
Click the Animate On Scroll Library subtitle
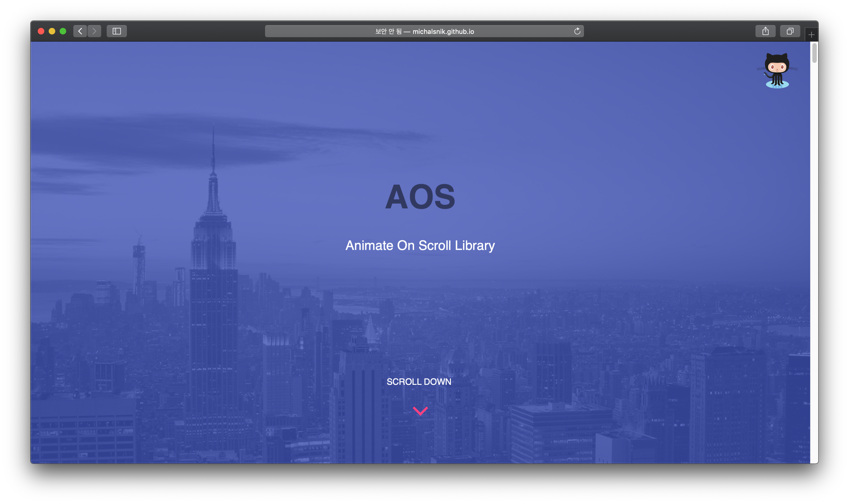pyautogui.click(x=420, y=245)
